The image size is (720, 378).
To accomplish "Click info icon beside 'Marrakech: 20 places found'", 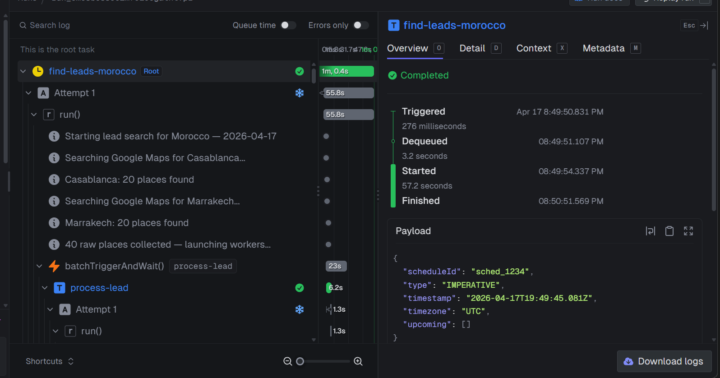I will tap(54, 223).
